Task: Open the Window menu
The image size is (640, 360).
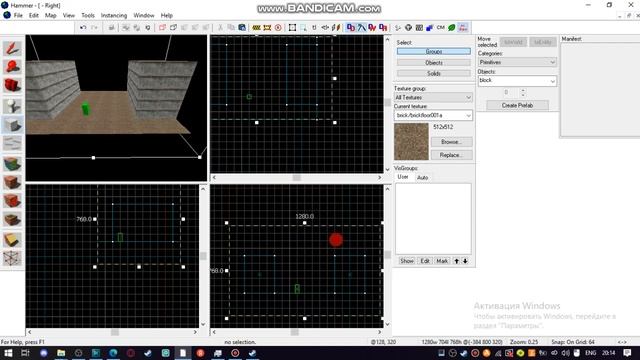Action: coord(144,15)
